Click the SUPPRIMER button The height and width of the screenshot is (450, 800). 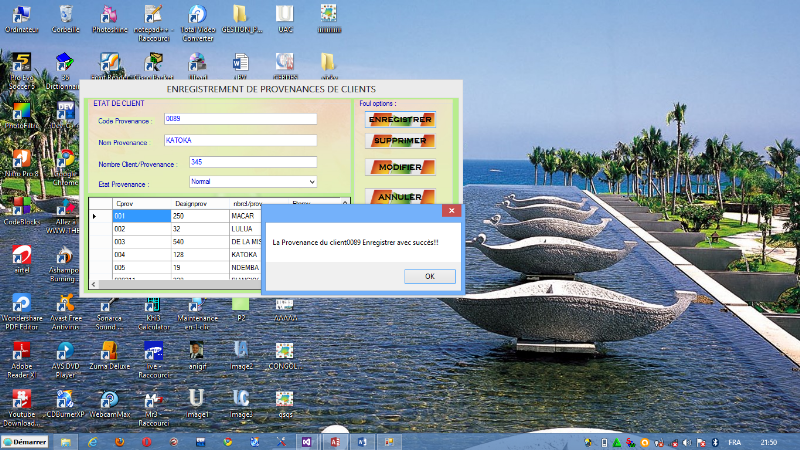point(400,142)
